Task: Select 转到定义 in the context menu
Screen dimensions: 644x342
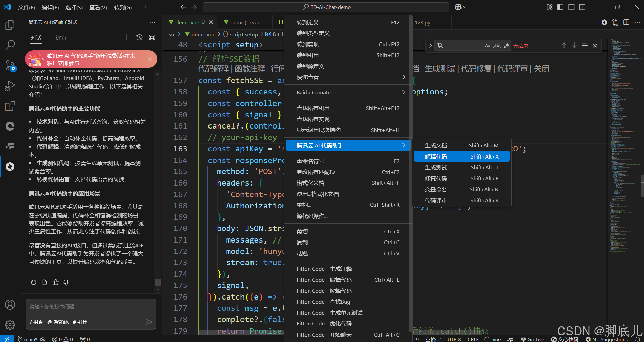Action: click(x=348, y=22)
